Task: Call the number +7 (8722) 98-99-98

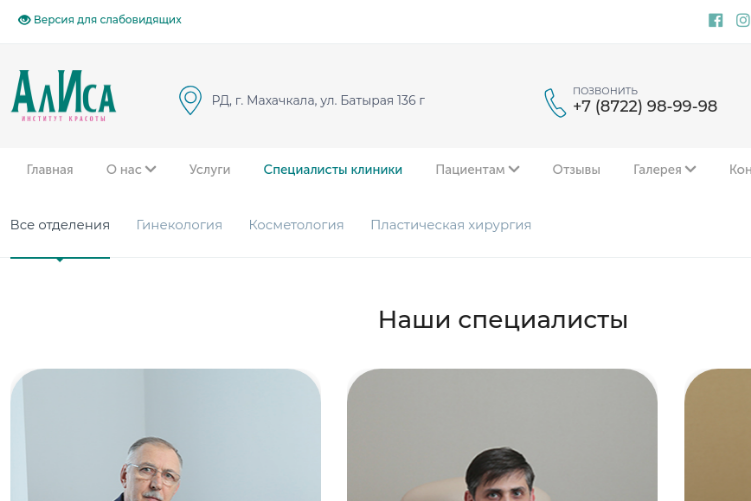Action: 645,106
